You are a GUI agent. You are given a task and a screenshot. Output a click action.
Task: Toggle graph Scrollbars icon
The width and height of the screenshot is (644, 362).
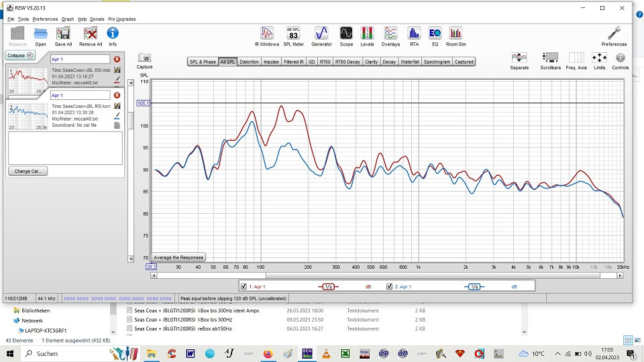coord(550,61)
